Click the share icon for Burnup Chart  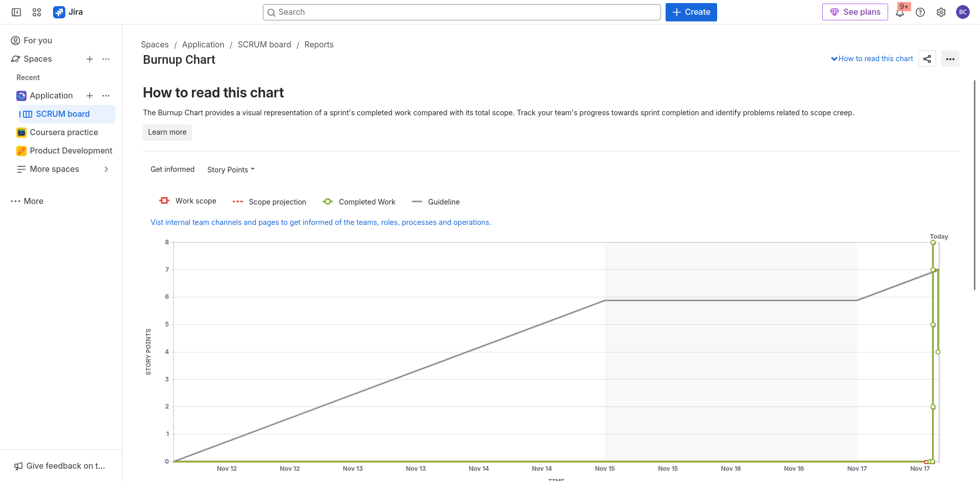[x=927, y=59]
